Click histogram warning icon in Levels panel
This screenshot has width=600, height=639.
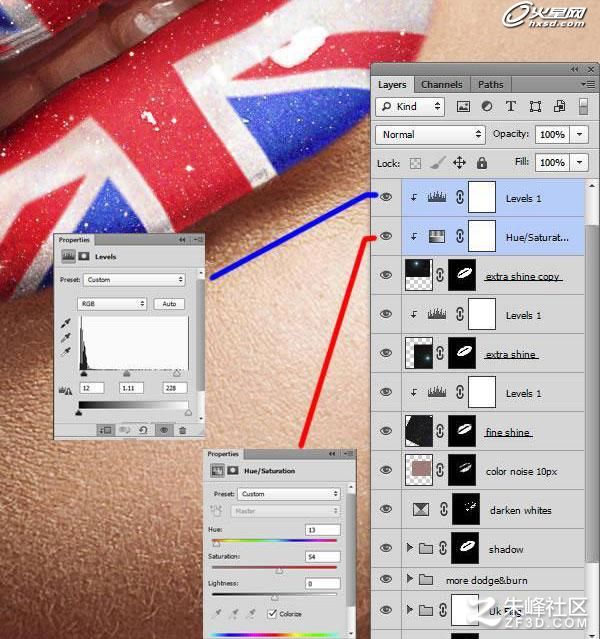[65, 391]
